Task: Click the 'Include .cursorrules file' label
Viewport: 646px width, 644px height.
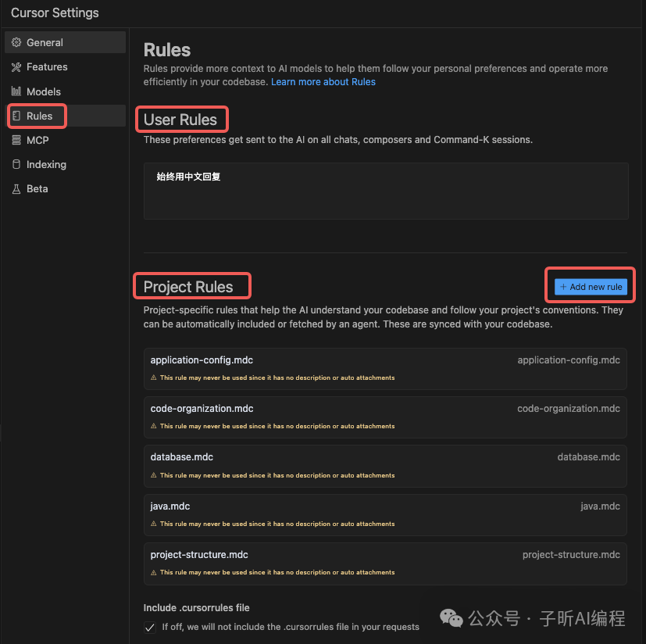Action: [197, 608]
